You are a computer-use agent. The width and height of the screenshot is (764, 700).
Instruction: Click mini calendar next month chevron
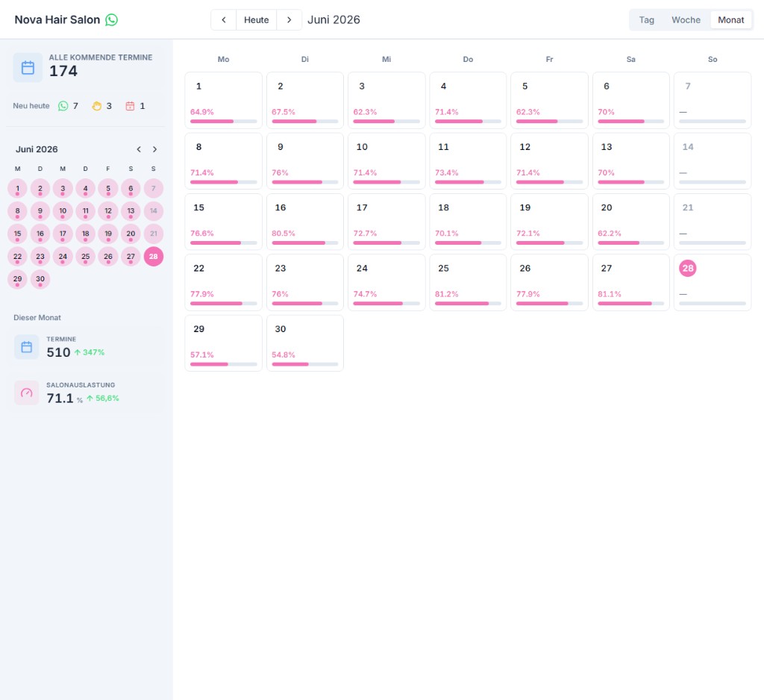pos(154,149)
